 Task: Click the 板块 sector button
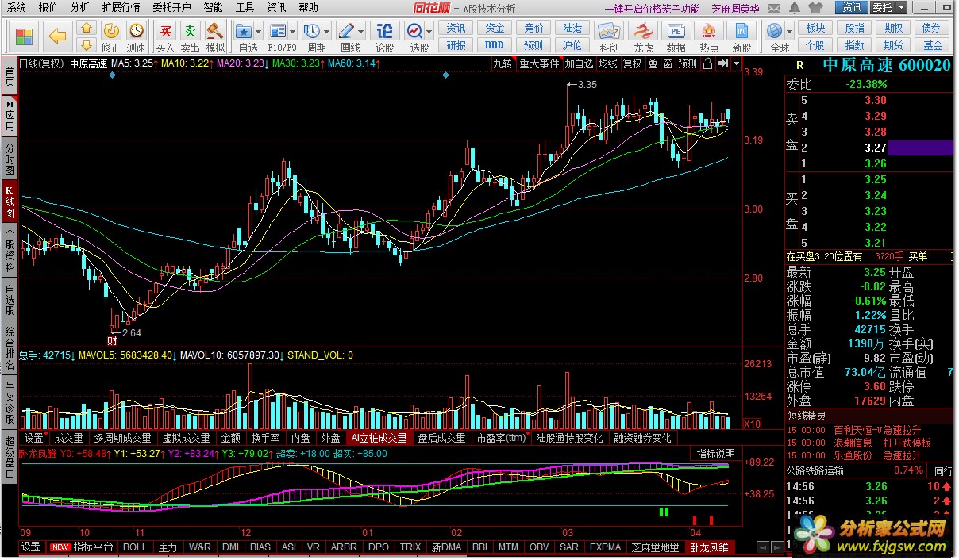pyautogui.click(x=815, y=29)
